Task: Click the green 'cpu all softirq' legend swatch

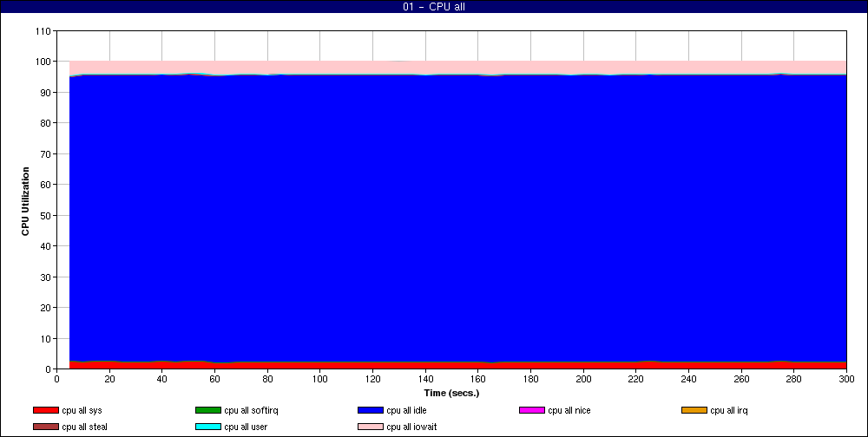Action: click(208, 410)
